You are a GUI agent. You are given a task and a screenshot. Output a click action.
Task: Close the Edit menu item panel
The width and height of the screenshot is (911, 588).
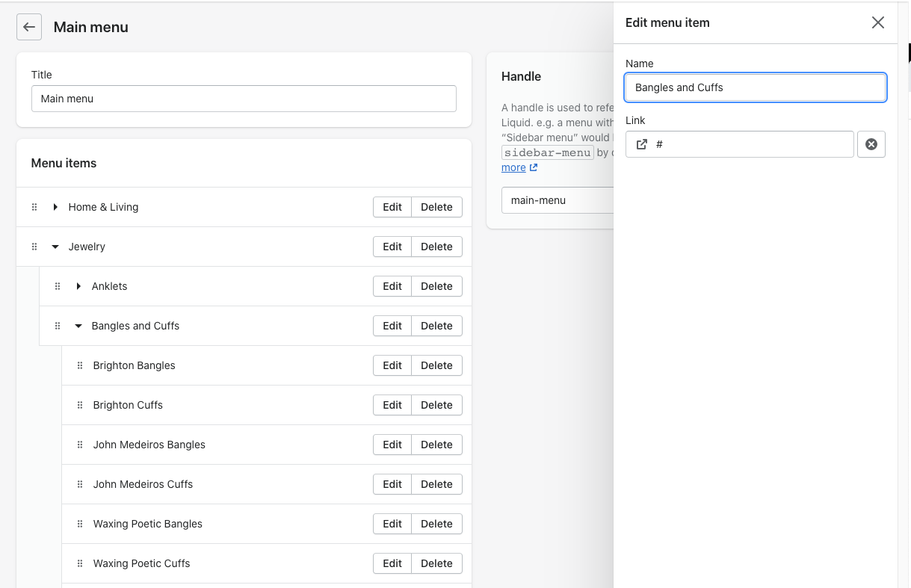(x=877, y=22)
